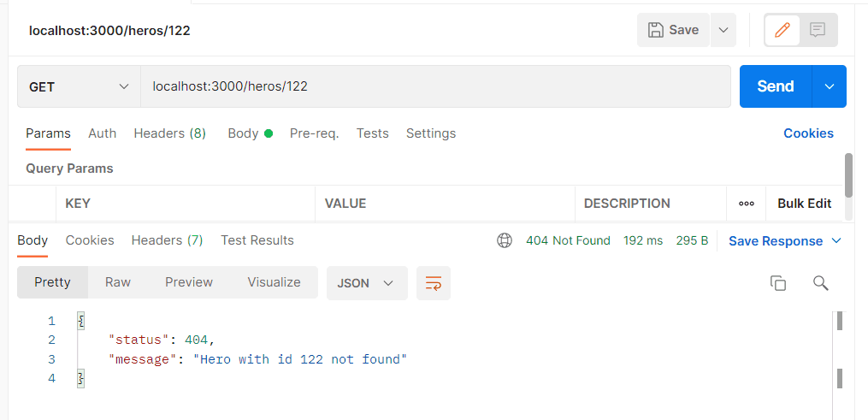Open the comments icon

(818, 30)
